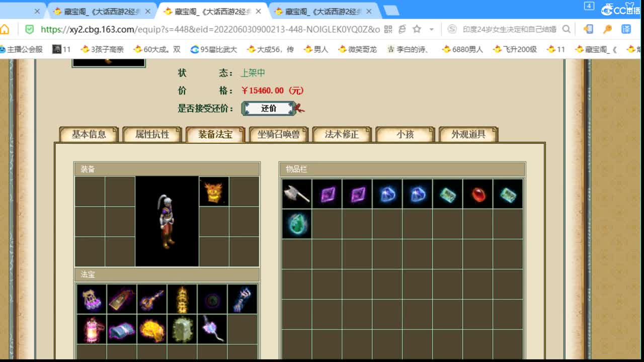Select the golden cloud 法宝
Viewport: 644px width, 362px height.
[x=152, y=329]
